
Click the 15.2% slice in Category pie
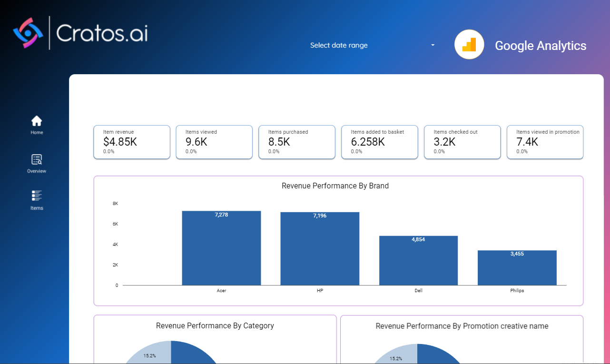click(150, 354)
